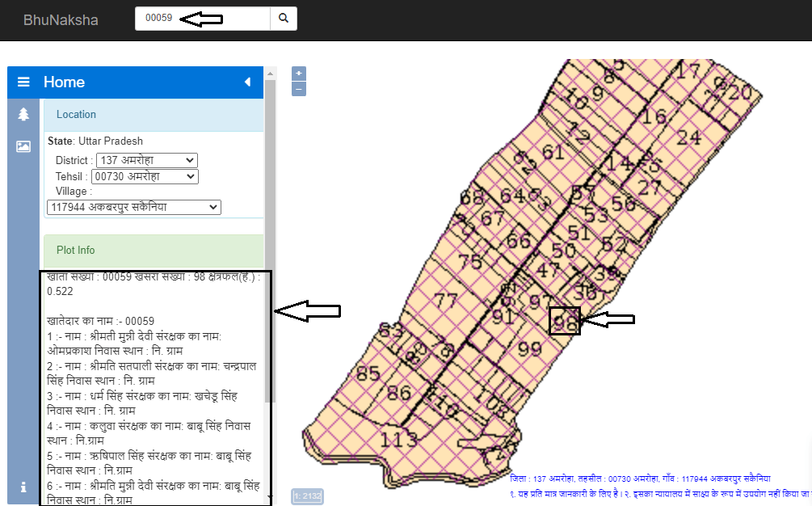This screenshot has width=812, height=506.
Task: Select plot 24 on the map
Action: (688, 137)
